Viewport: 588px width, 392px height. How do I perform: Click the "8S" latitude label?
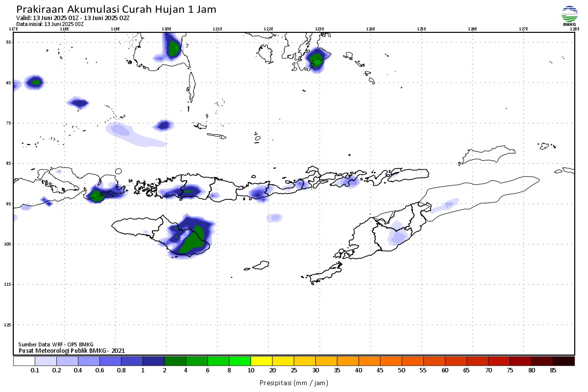click(x=9, y=163)
